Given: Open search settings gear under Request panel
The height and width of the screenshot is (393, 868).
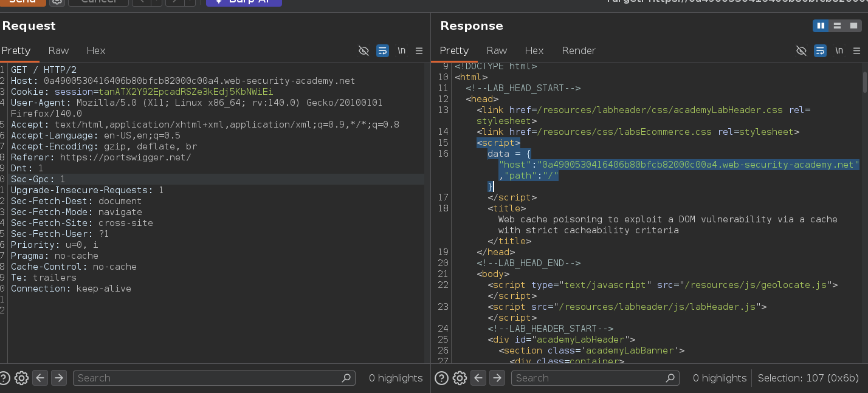Looking at the screenshot, I should point(21,378).
